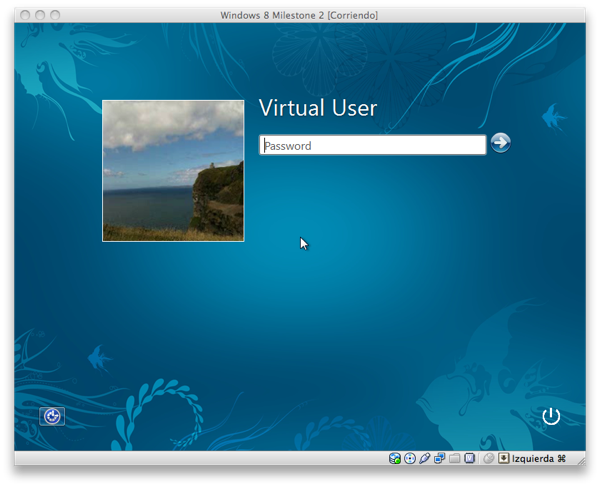Submit login with the arrow button
The width and height of the screenshot is (600, 487).
click(501, 143)
